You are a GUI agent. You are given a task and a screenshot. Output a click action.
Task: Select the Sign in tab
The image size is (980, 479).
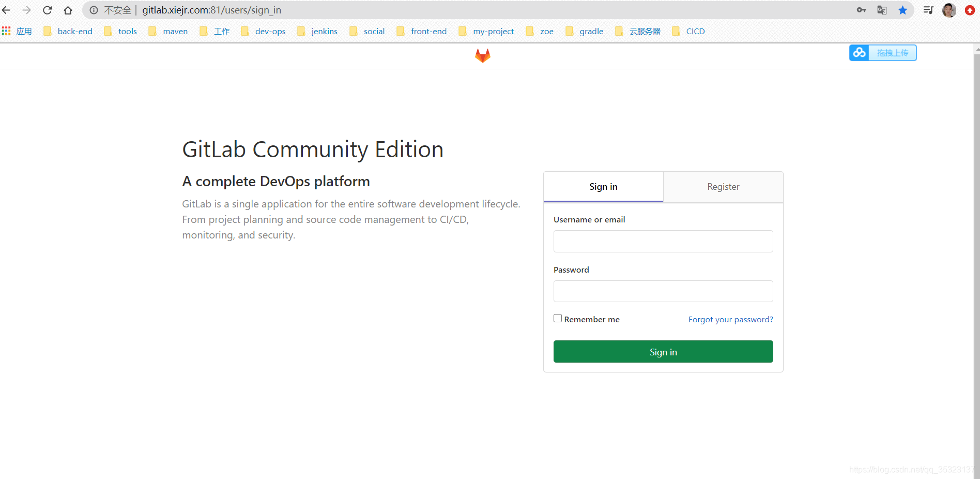click(x=603, y=187)
